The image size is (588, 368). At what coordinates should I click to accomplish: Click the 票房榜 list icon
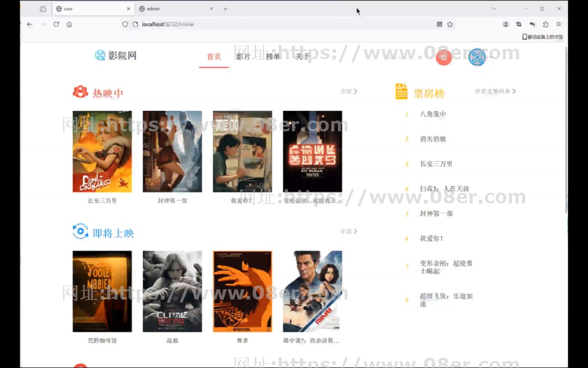[x=401, y=91]
